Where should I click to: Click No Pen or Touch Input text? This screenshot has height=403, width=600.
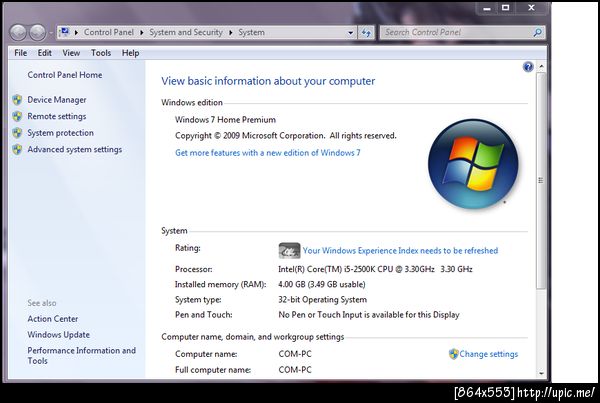[x=368, y=315]
